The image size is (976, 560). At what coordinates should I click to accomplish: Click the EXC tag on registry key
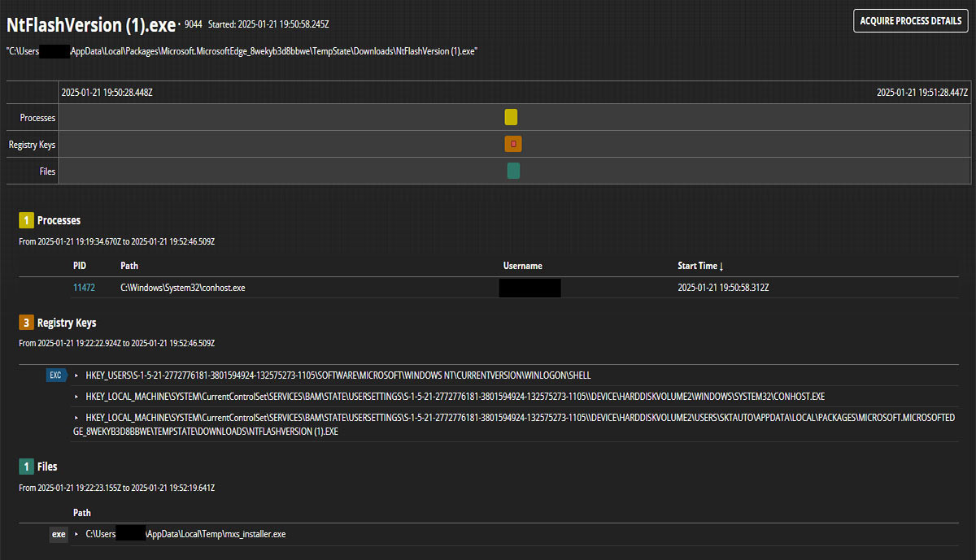pos(56,376)
